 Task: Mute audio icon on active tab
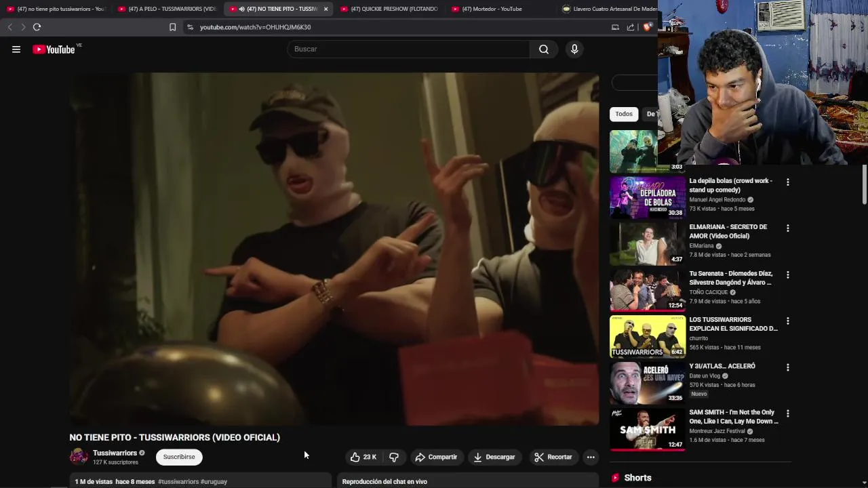[x=241, y=9]
